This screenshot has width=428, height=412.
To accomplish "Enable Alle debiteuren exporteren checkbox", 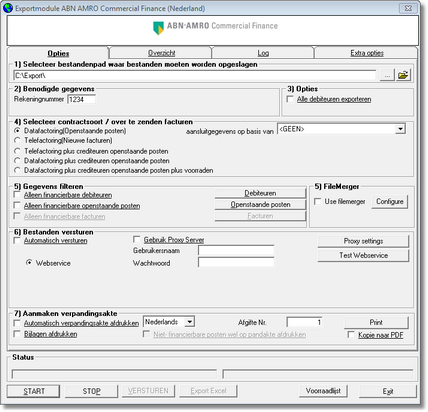I will tap(290, 99).
